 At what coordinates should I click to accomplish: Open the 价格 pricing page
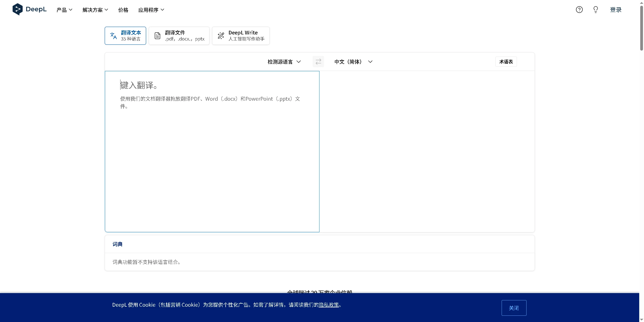click(x=123, y=10)
